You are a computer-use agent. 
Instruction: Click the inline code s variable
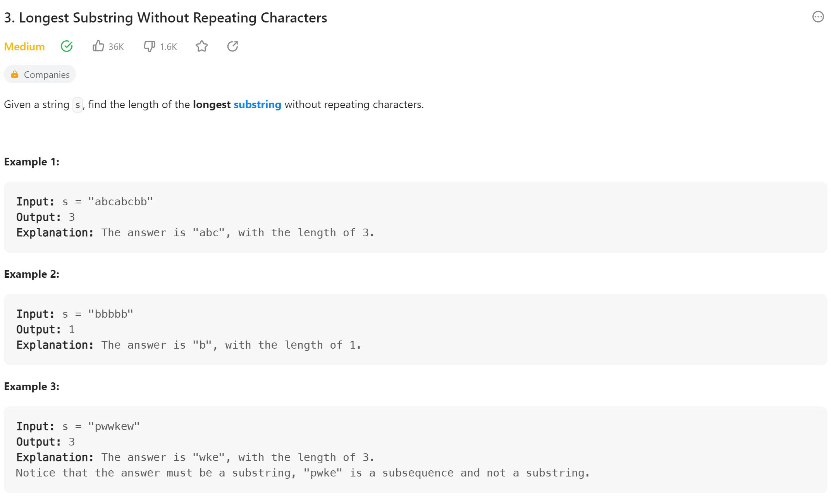click(x=77, y=105)
